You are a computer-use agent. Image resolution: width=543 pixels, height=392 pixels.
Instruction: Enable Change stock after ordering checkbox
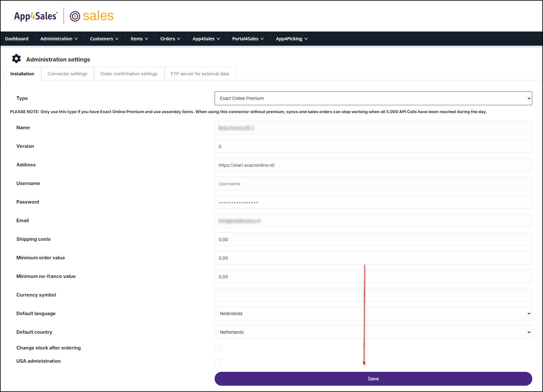218,348
